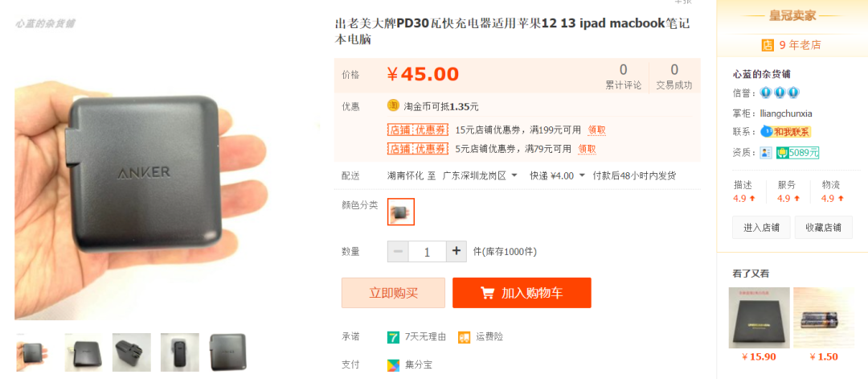This screenshot has width=868, height=379.
Task: Select the third charger plug thumbnail
Action: coord(132,352)
